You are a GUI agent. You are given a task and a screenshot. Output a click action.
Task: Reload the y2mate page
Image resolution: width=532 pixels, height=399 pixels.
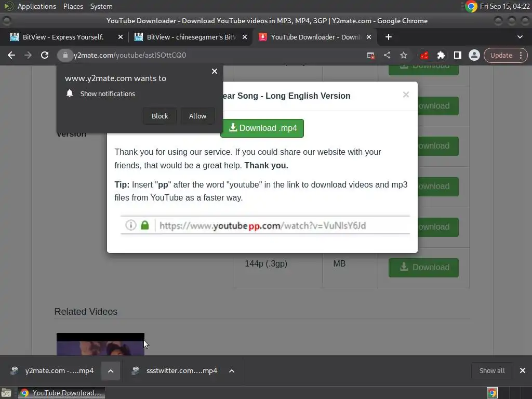click(45, 55)
